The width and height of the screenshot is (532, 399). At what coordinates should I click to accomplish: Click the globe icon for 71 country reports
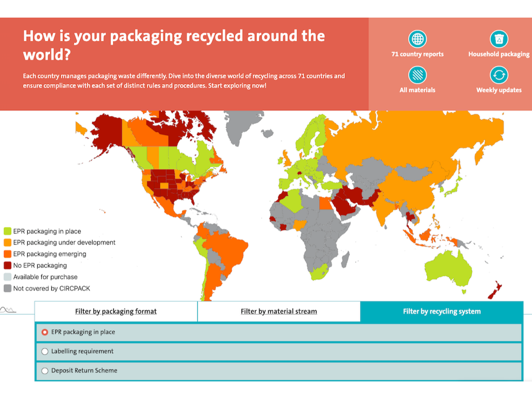pos(417,39)
